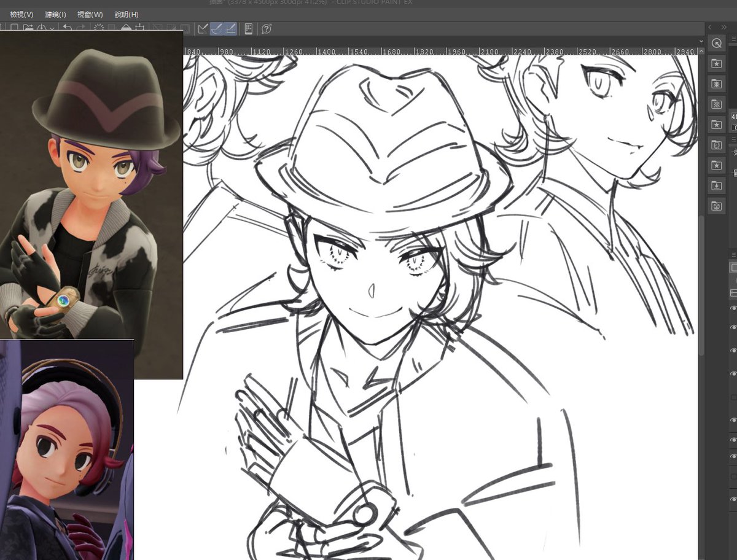Click the Show selection border icon

pyautogui.click(x=185, y=28)
